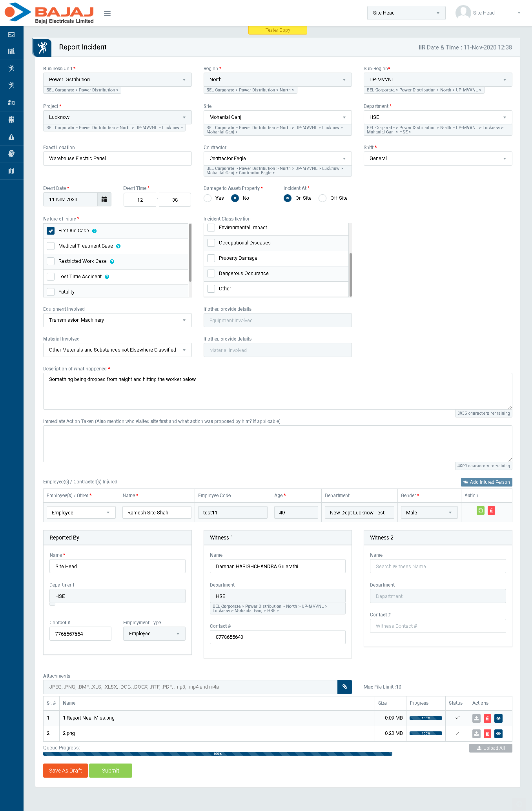Viewport: 532px width, 811px height.
Task: Tick the Property Damage classification checkbox
Action: tap(211, 258)
